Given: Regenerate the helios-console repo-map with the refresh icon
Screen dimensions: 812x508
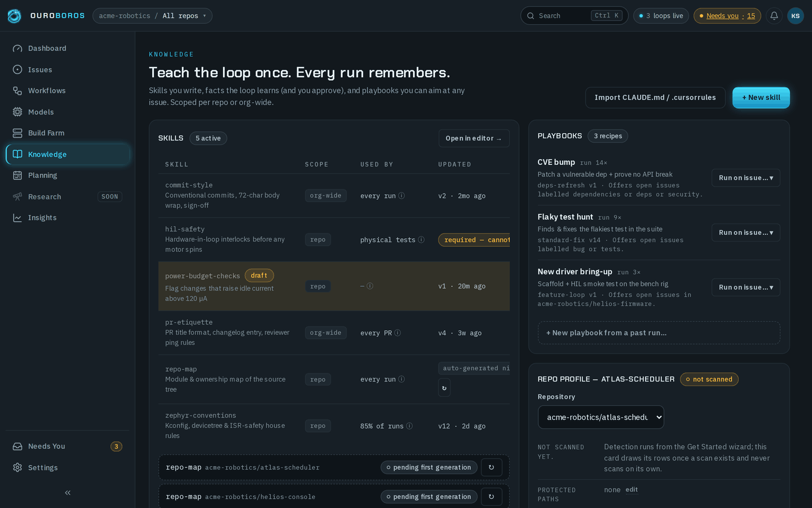Looking at the screenshot, I should pos(492,497).
